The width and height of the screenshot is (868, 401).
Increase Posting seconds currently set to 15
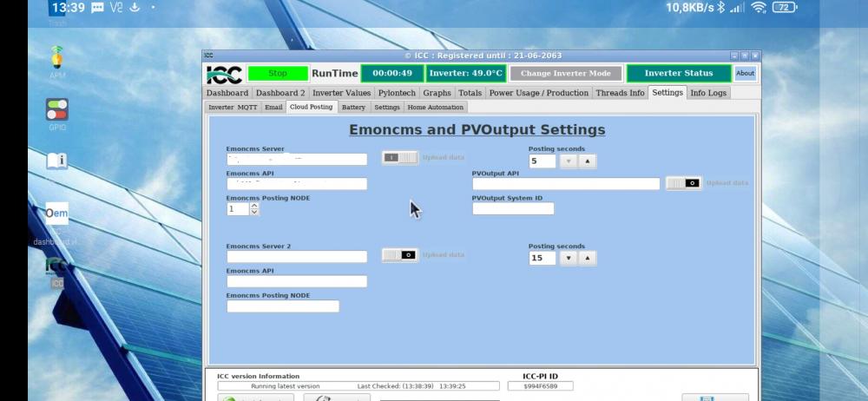tap(588, 258)
